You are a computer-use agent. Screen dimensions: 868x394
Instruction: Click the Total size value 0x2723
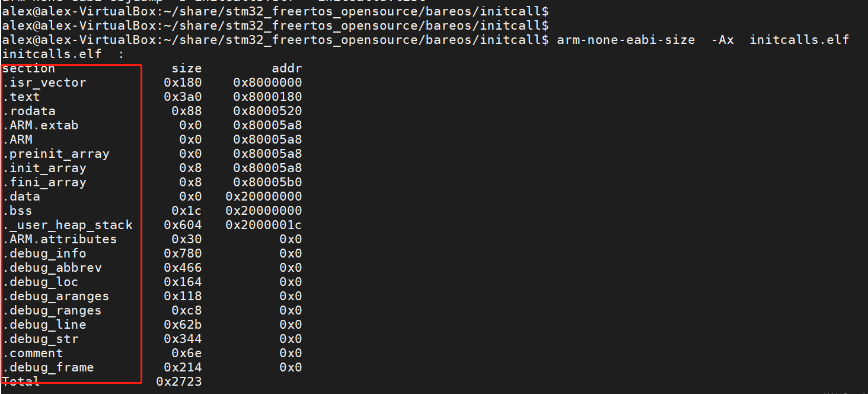[179, 382]
